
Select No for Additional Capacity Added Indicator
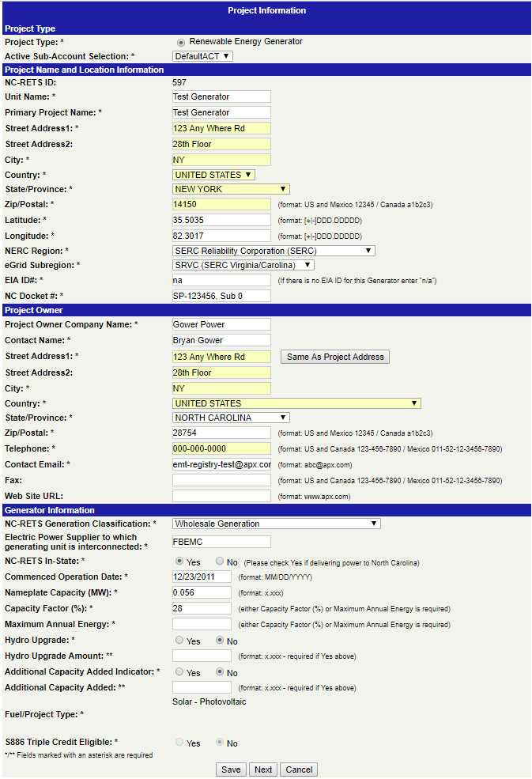pyautogui.click(x=220, y=671)
